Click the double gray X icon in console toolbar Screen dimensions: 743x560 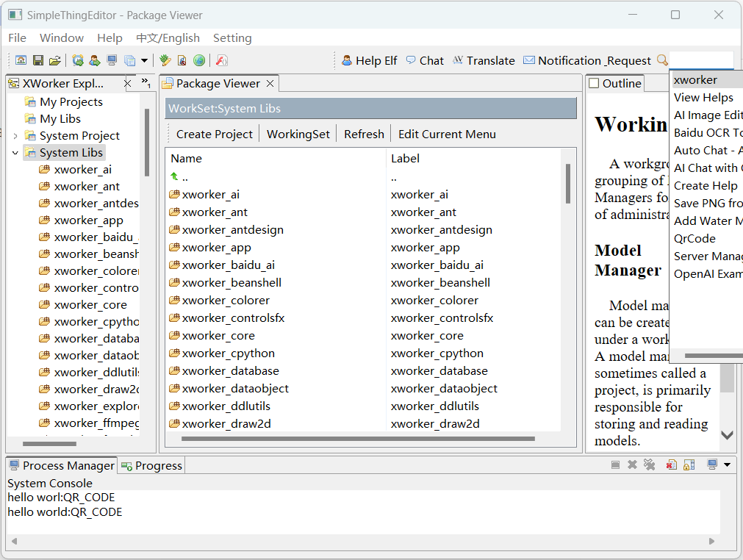pos(649,464)
